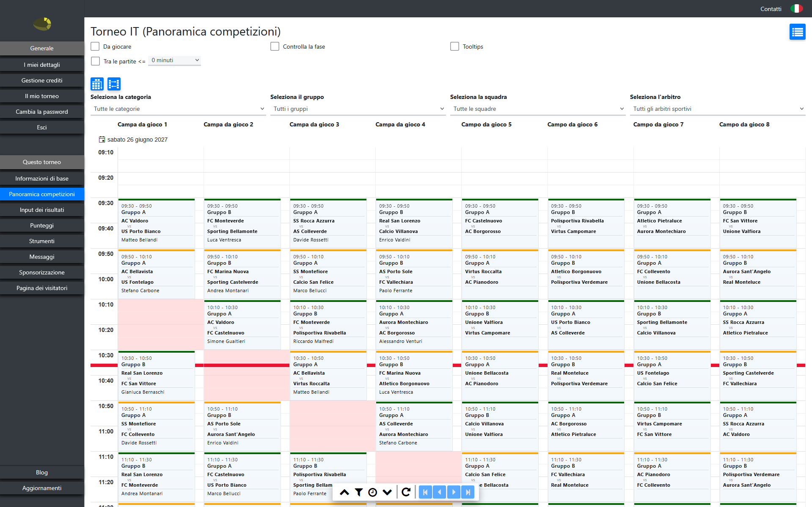Enable the Da giocare checkbox
This screenshot has height=507, width=812.
95,47
